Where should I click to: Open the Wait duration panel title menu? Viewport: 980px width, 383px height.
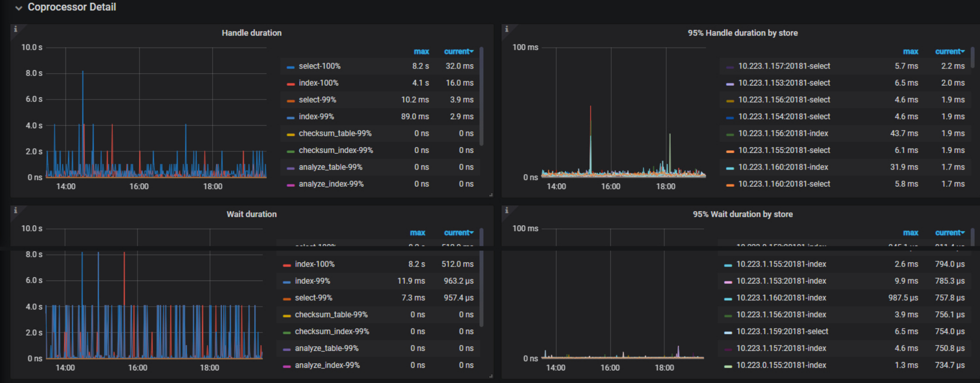[252, 214]
